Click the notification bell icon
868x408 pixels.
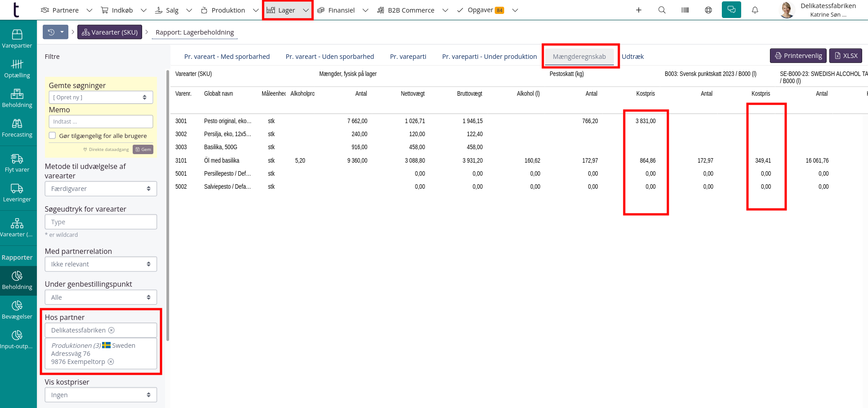[x=755, y=10]
